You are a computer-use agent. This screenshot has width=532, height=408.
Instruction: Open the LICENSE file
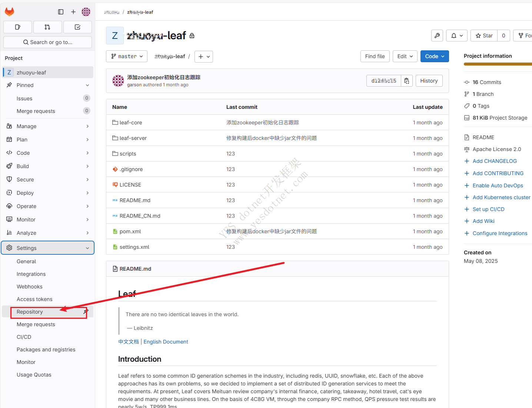(130, 185)
